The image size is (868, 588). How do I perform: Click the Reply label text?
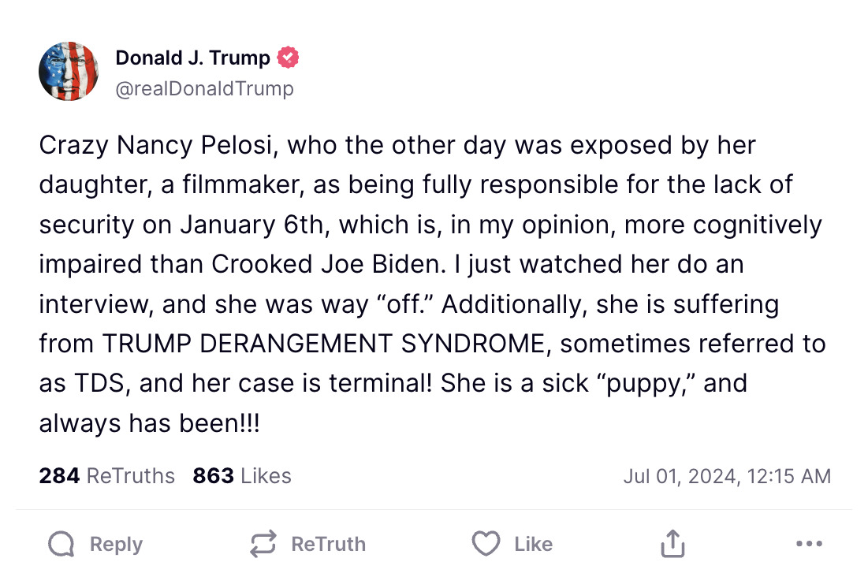coord(116,544)
